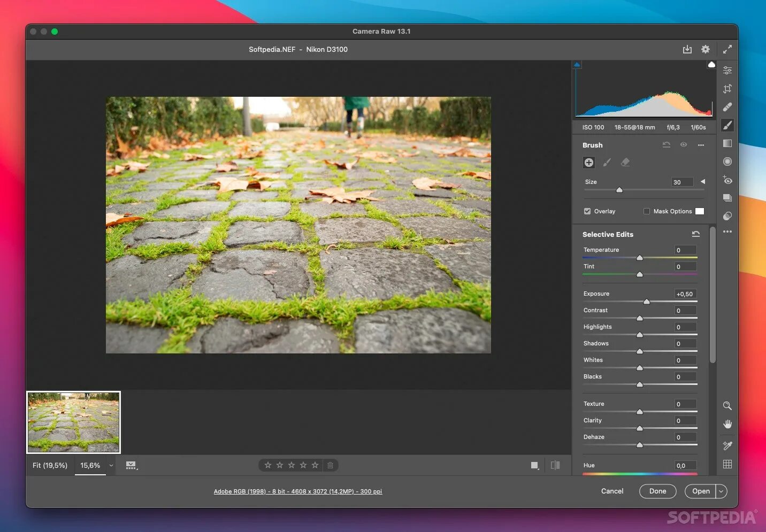Click the Tint slider handle

point(640,274)
